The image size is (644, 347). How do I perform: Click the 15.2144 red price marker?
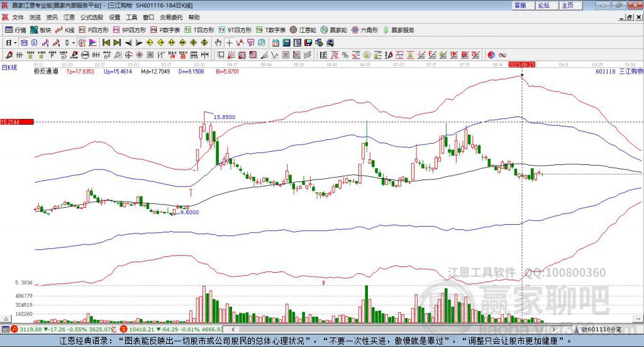point(17,122)
